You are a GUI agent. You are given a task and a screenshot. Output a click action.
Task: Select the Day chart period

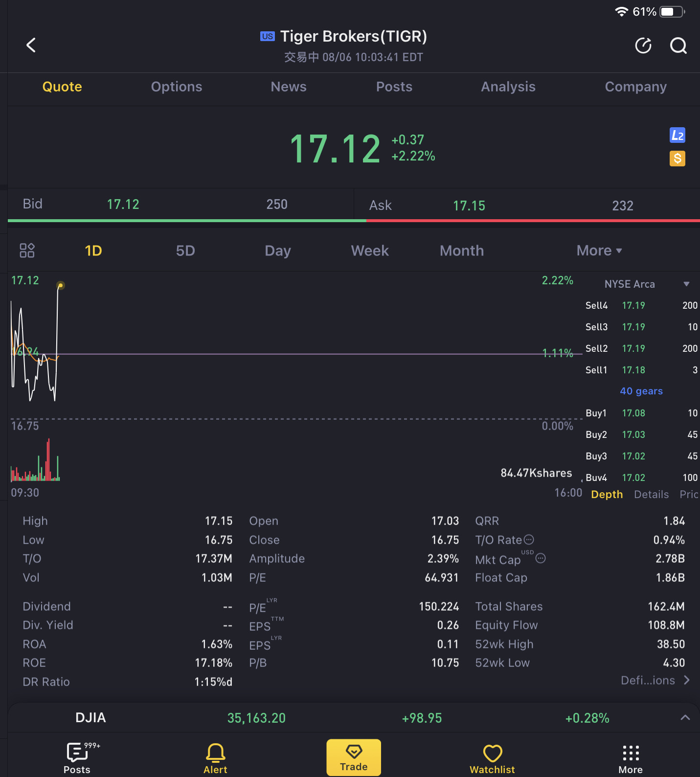(x=278, y=251)
